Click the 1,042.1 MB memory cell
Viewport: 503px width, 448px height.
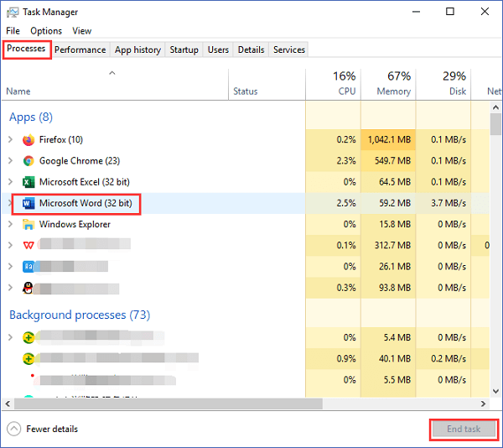click(x=388, y=139)
